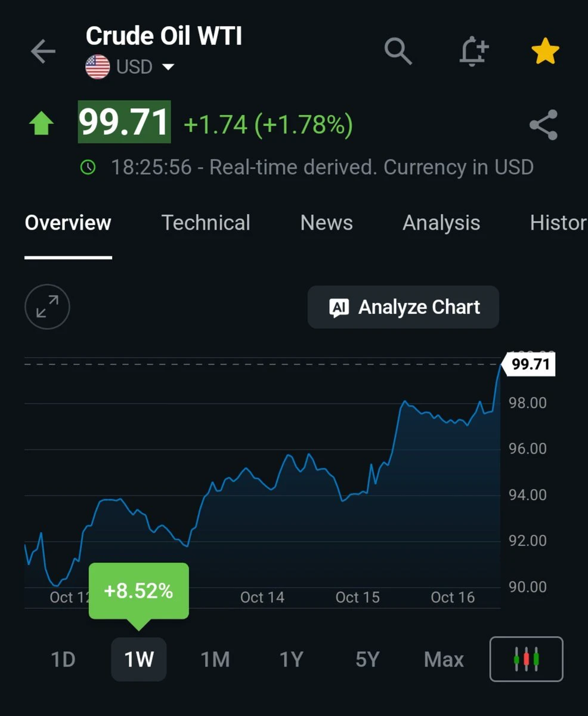Add a price alert with bell icon
Image resolution: width=588 pixels, height=716 pixels.
(x=474, y=51)
